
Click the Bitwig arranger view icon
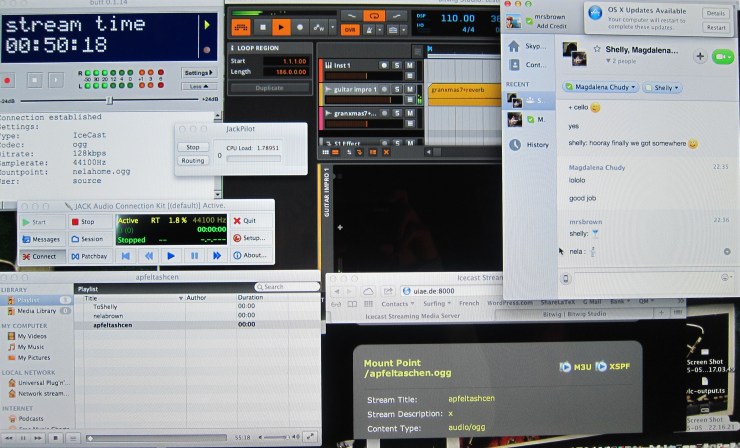[241, 28]
